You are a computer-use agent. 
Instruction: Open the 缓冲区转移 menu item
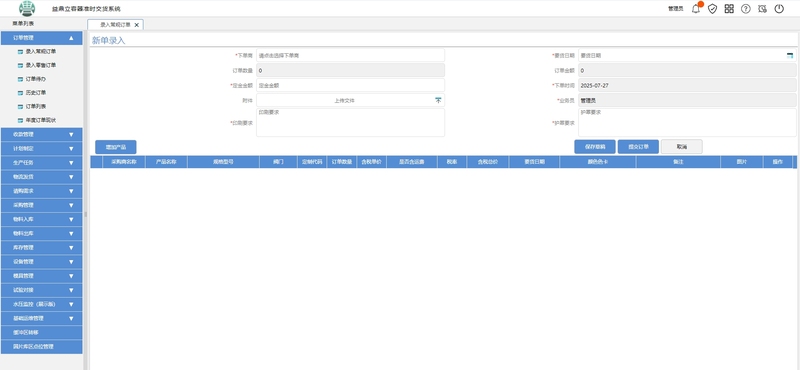click(x=41, y=332)
